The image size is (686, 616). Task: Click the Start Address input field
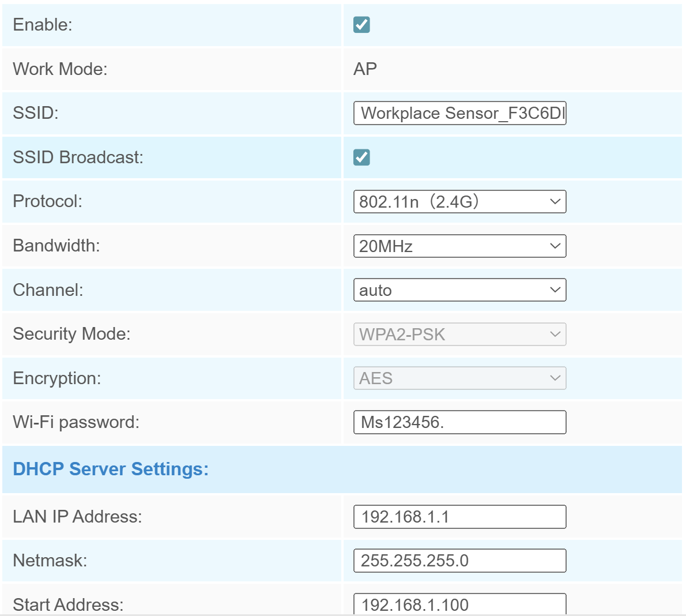coord(459,604)
